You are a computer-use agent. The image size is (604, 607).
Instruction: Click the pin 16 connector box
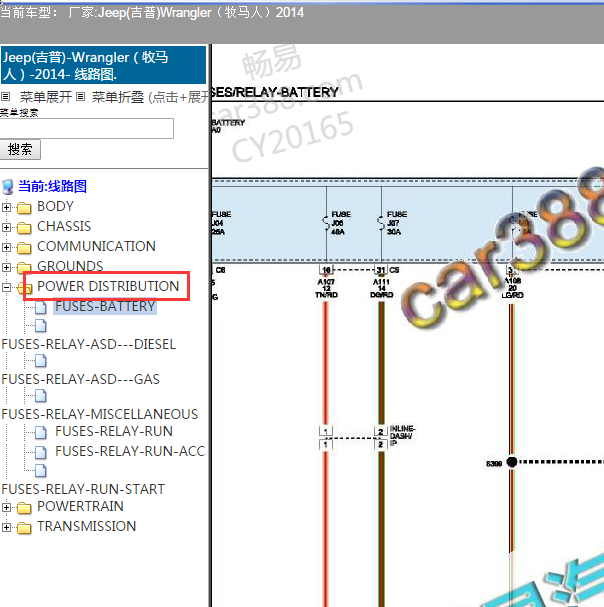326,270
